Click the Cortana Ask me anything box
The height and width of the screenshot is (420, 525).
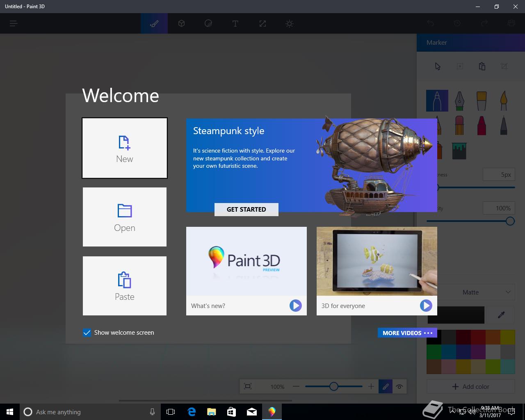(90, 412)
